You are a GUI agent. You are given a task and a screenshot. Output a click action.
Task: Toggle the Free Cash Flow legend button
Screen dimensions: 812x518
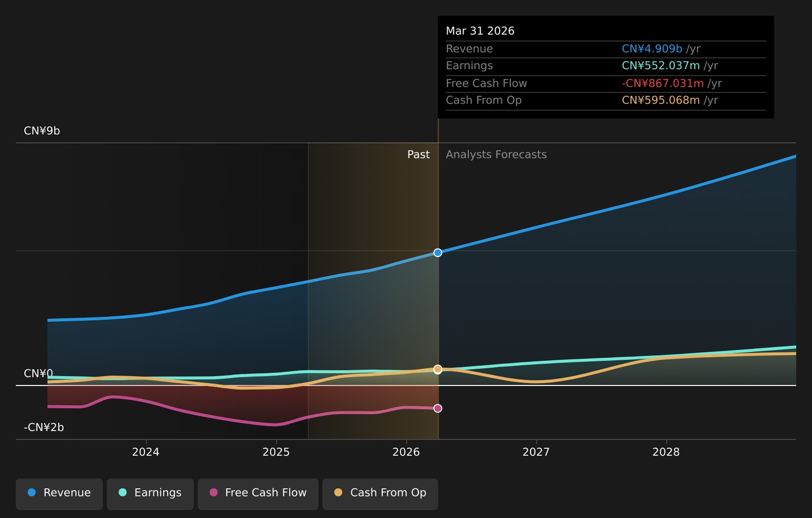point(258,494)
